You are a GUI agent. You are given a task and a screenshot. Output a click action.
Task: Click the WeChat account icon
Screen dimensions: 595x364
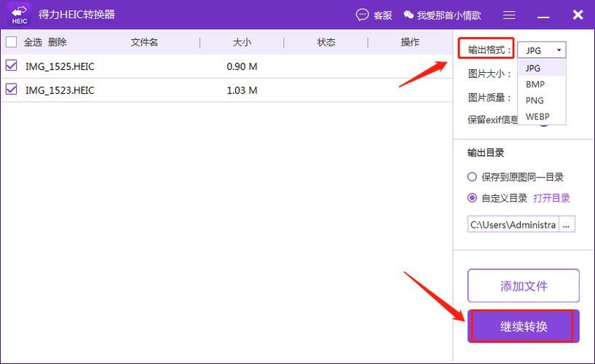point(409,15)
